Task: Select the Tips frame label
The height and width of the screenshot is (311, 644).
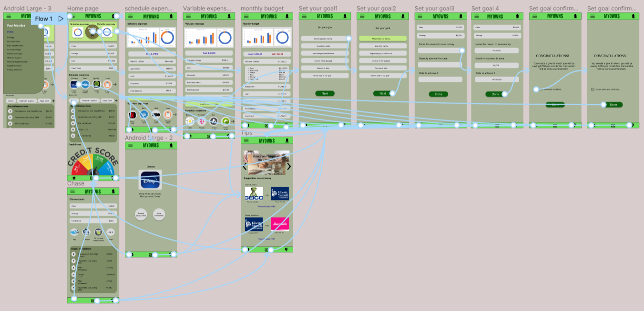Action: click(246, 133)
